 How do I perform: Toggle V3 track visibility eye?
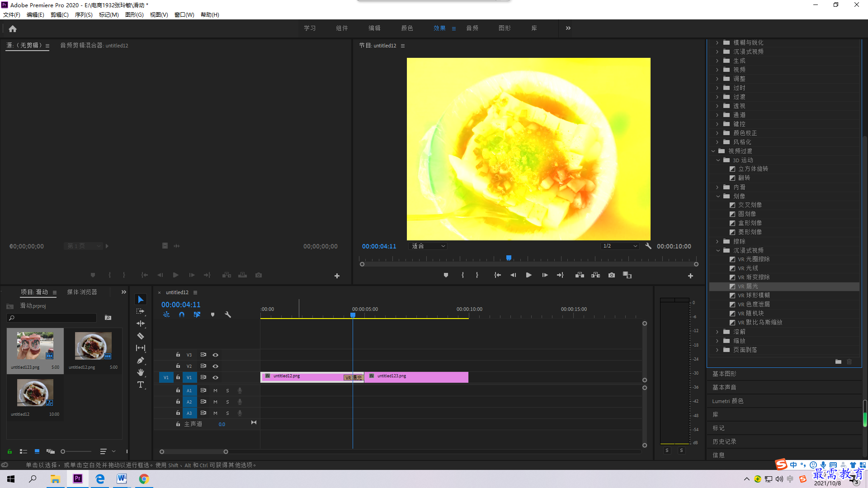pos(216,355)
